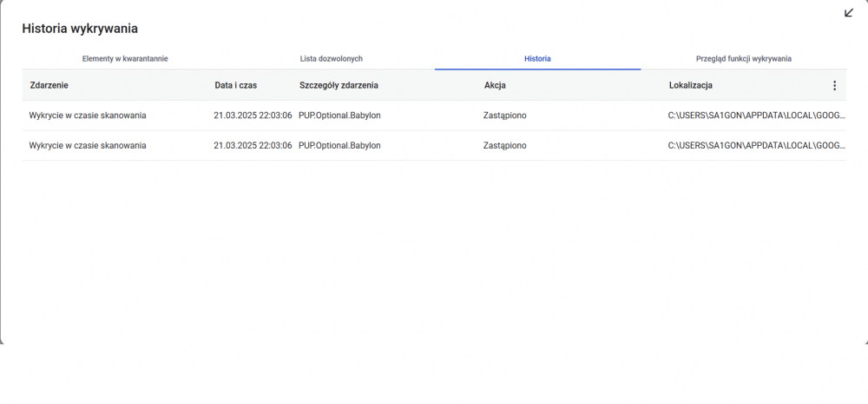The height and width of the screenshot is (404, 868).
Task: Click PUP.Optional.Babylon in the second row
Action: [339, 146]
